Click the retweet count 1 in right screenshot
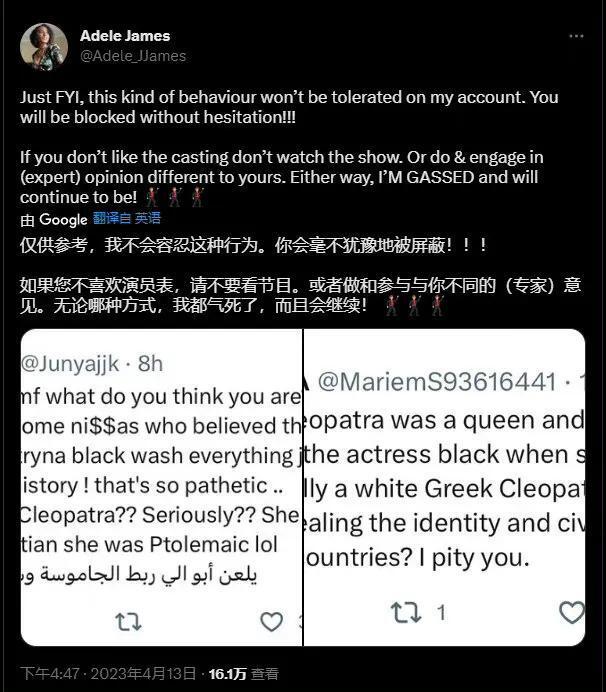The image size is (606, 692). coord(441,613)
